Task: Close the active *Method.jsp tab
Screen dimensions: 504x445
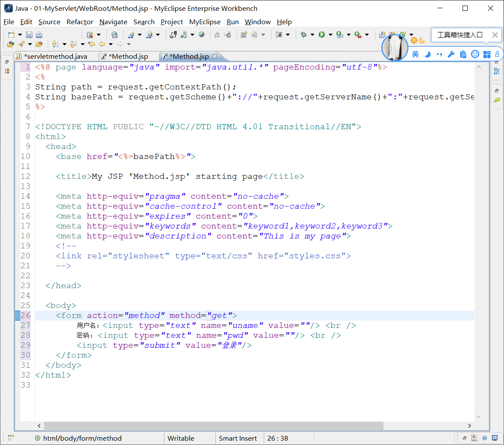Action: coord(215,56)
